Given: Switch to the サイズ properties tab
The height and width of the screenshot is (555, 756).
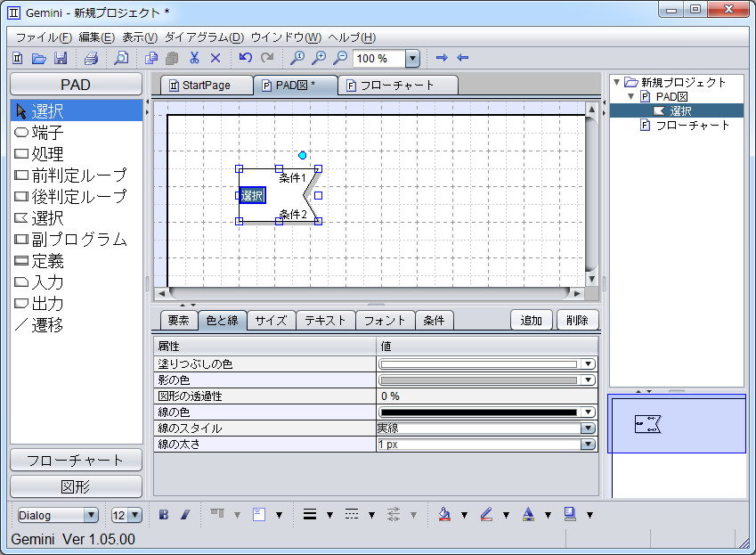Looking at the screenshot, I should (271, 321).
